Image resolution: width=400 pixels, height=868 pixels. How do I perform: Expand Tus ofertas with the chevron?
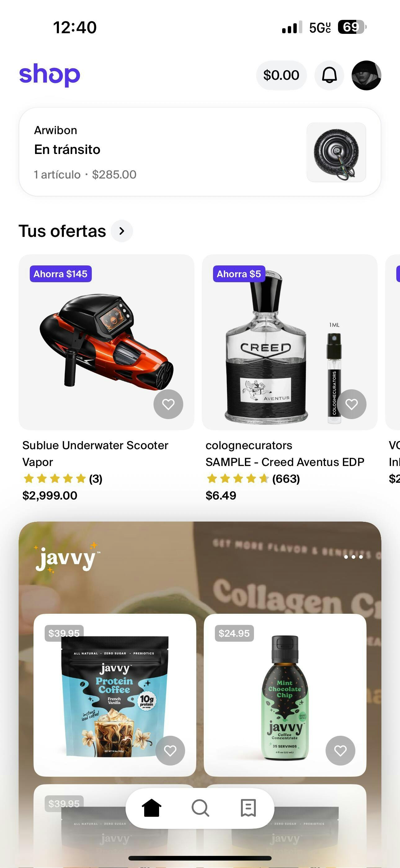pyautogui.click(x=122, y=231)
